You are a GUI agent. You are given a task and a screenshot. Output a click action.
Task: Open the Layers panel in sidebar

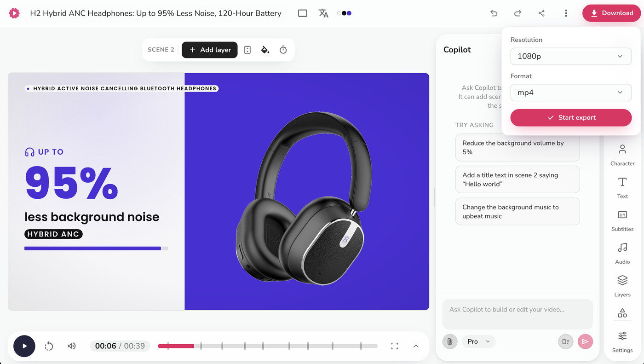tap(622, 285)
